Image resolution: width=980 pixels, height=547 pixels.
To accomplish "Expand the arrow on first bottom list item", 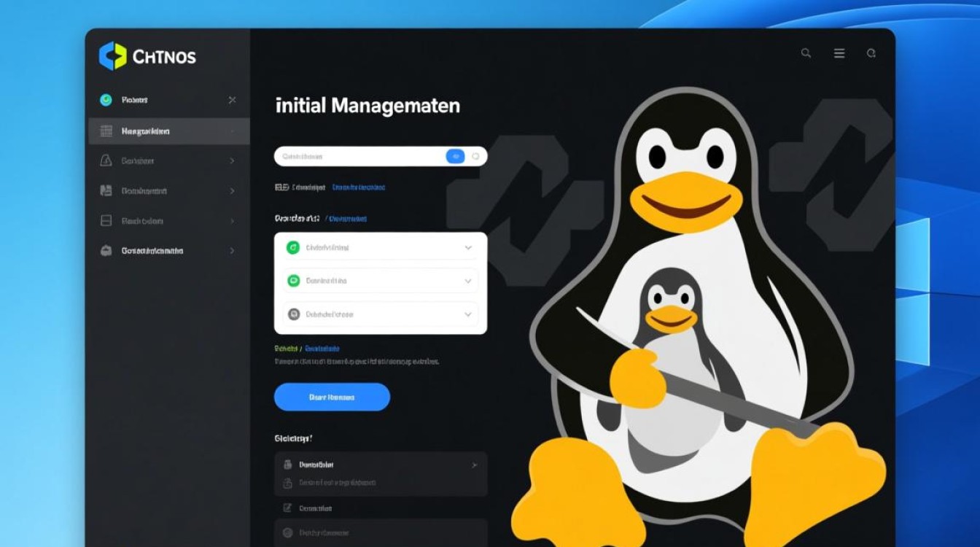I will [474, 465].
